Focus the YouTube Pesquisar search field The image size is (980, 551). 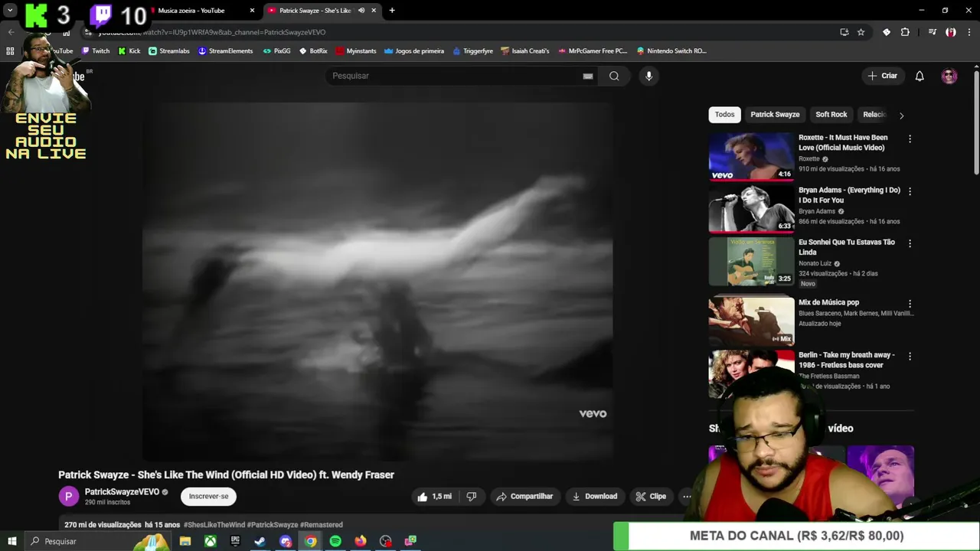pyautogui.click(x=455, y=76)
